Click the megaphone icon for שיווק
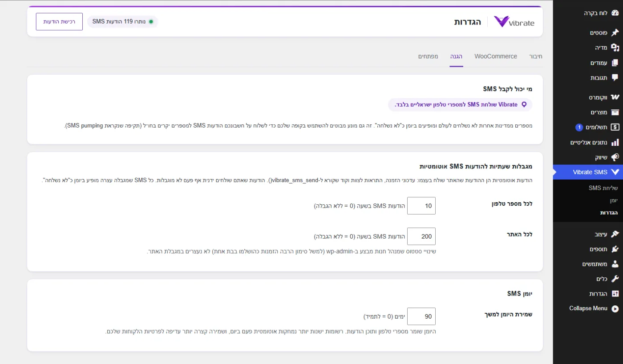The image size is (623, 364). (615, 157)
